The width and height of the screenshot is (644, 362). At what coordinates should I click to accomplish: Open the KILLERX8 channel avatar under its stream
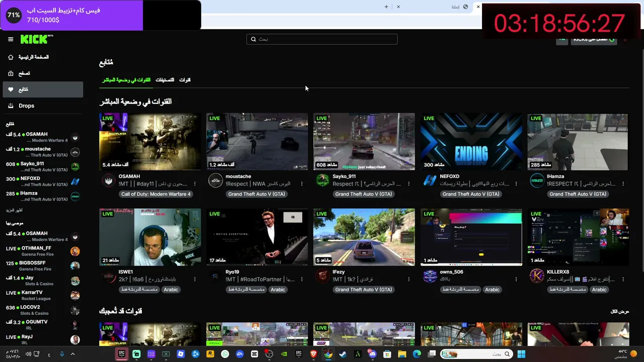[537, 276]
